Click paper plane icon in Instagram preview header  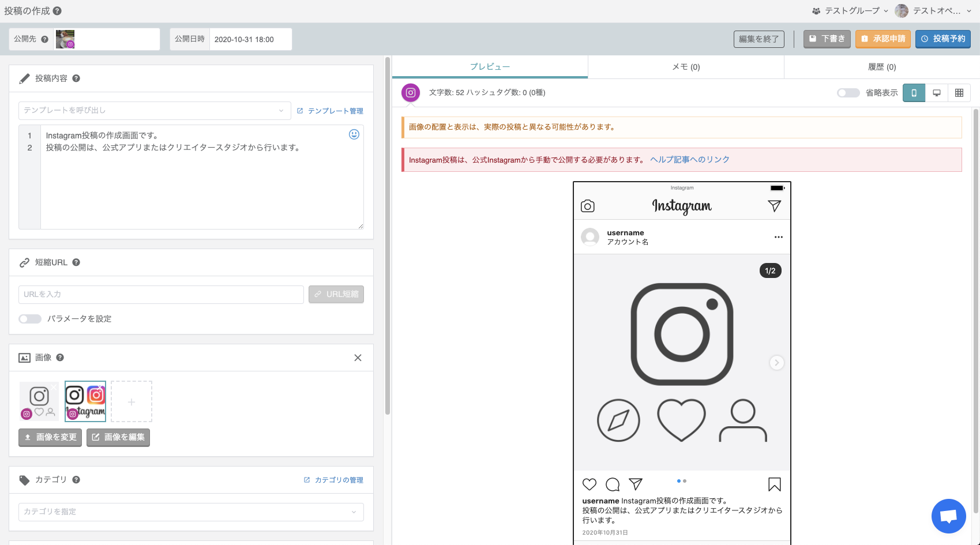coord(775,206)
